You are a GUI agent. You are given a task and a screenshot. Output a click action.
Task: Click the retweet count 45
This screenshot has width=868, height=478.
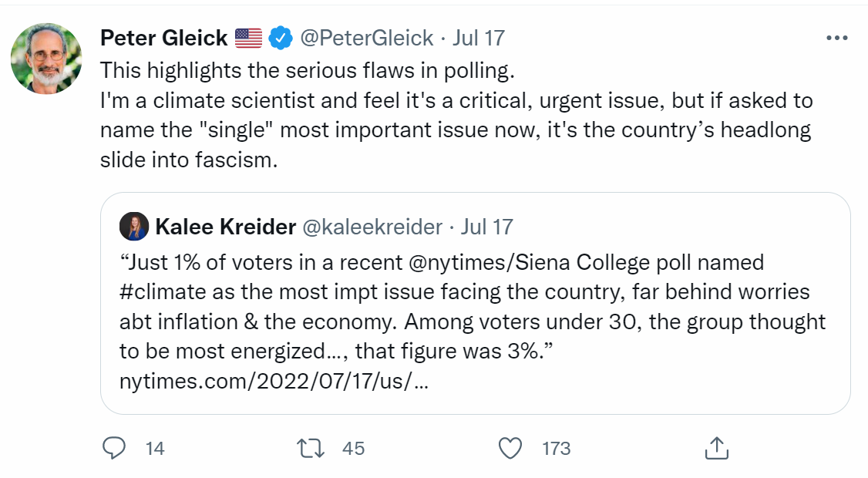tap(353, 449)
